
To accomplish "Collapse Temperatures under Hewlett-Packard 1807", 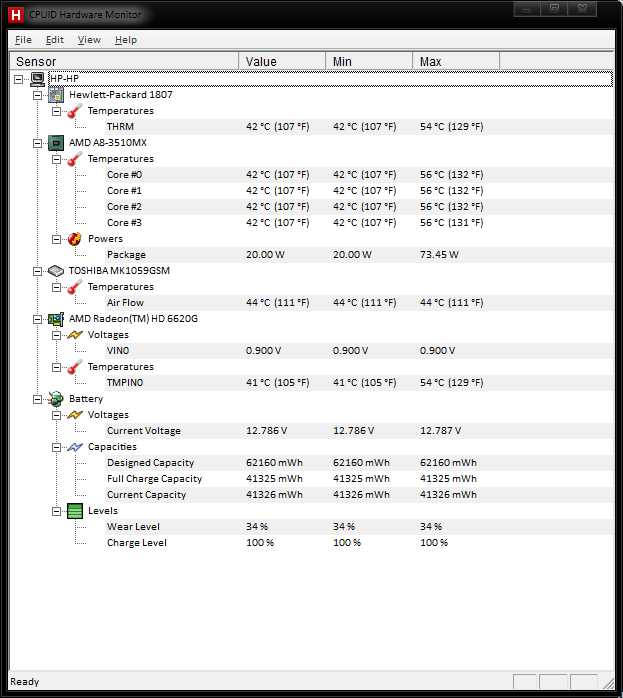I will 57,111.
